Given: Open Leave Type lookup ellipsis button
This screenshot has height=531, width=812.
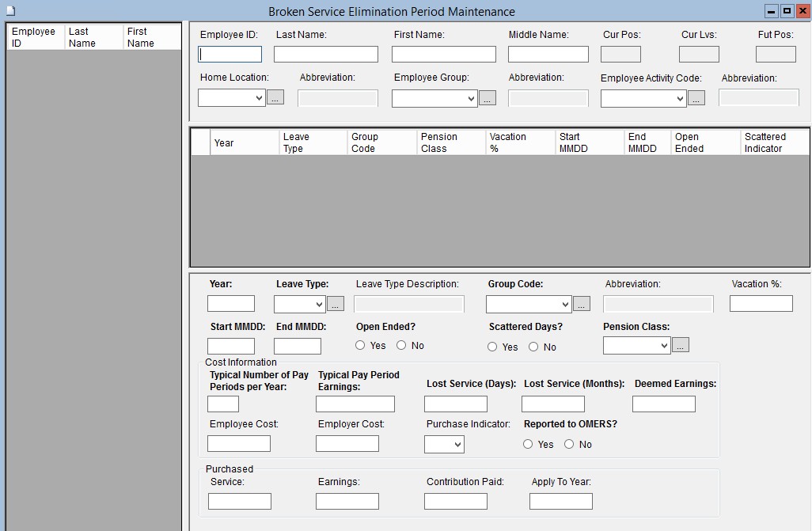Looking at the screenshot, I should 335,304.
